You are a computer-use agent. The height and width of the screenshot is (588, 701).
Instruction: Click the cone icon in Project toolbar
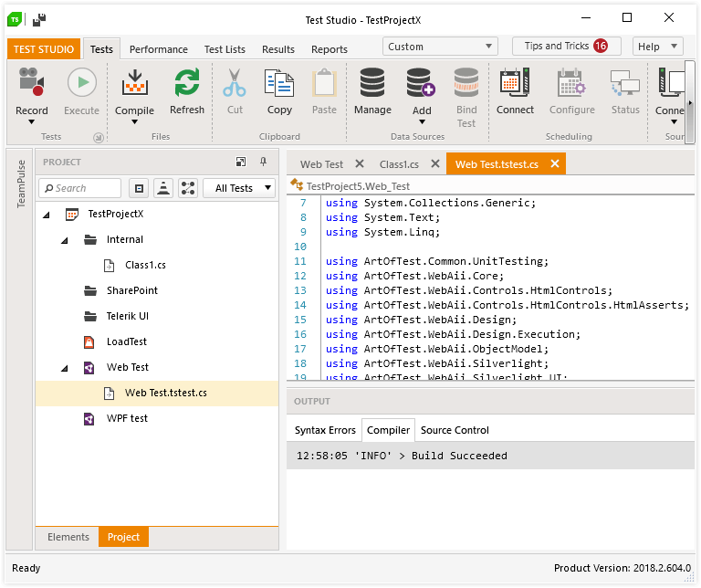click(x=163, y=188)
